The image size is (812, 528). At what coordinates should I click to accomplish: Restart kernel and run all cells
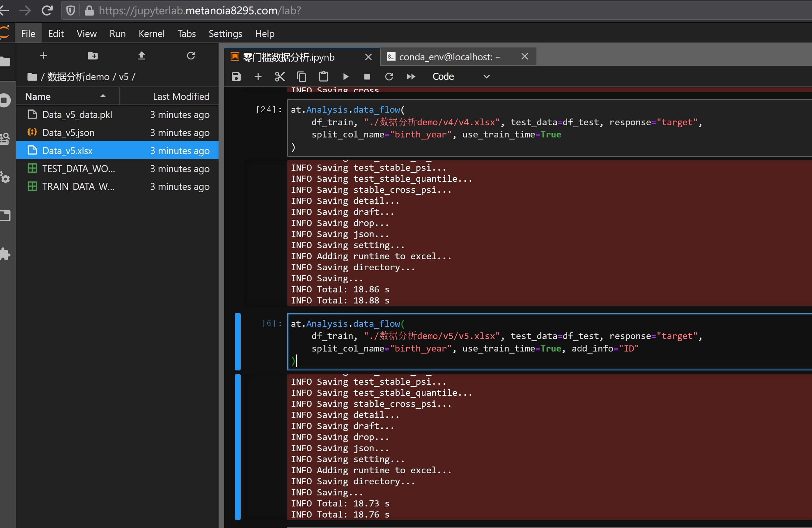pyautogui.click(x=411, y=77)
